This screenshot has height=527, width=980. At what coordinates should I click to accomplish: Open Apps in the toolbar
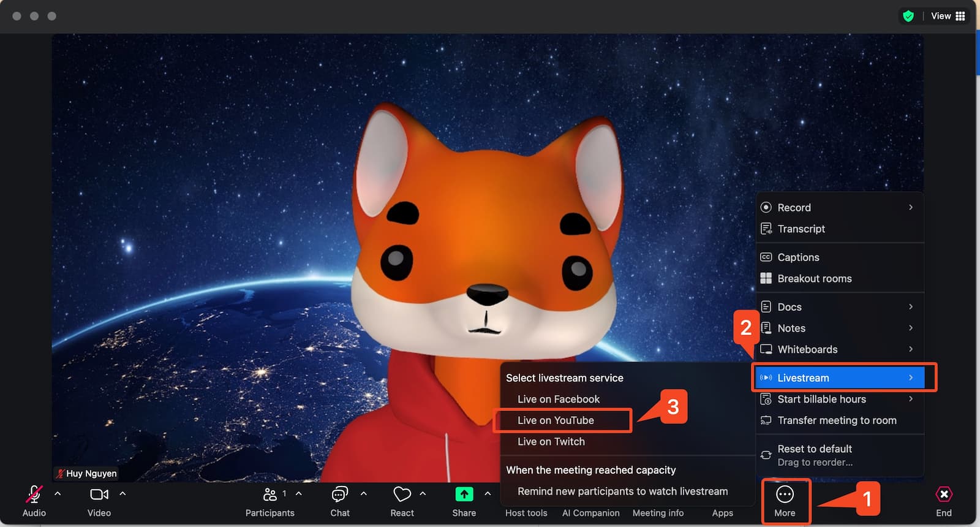point(723,513)
